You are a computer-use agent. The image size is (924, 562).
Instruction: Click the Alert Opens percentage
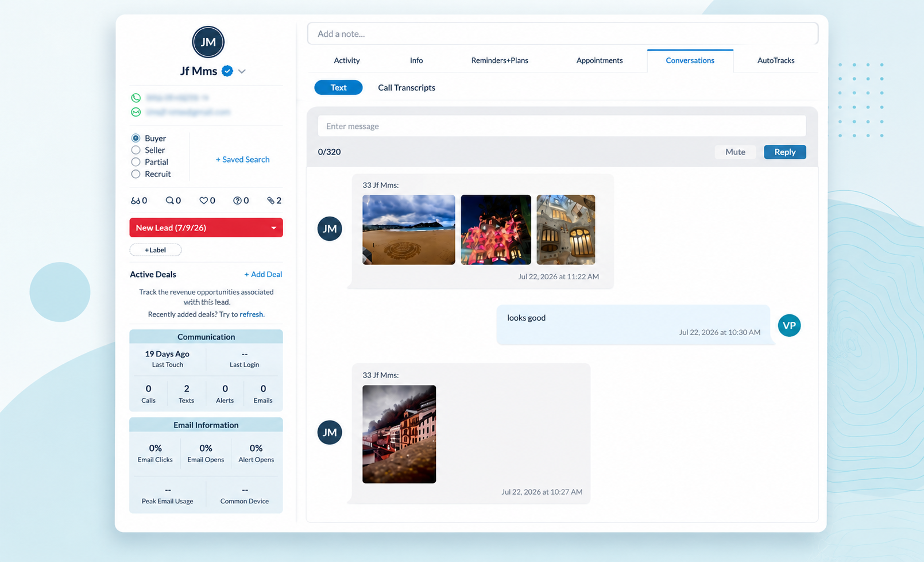[x=256, y=448]
